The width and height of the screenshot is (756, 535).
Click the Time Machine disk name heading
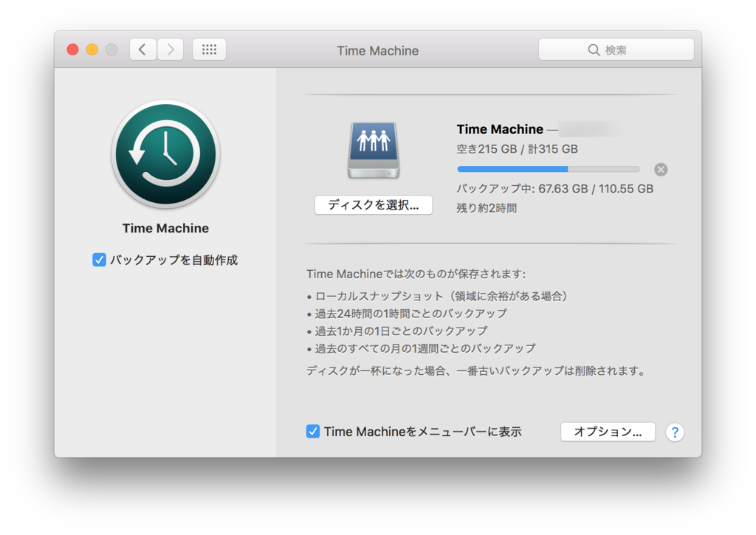[500, 129]
